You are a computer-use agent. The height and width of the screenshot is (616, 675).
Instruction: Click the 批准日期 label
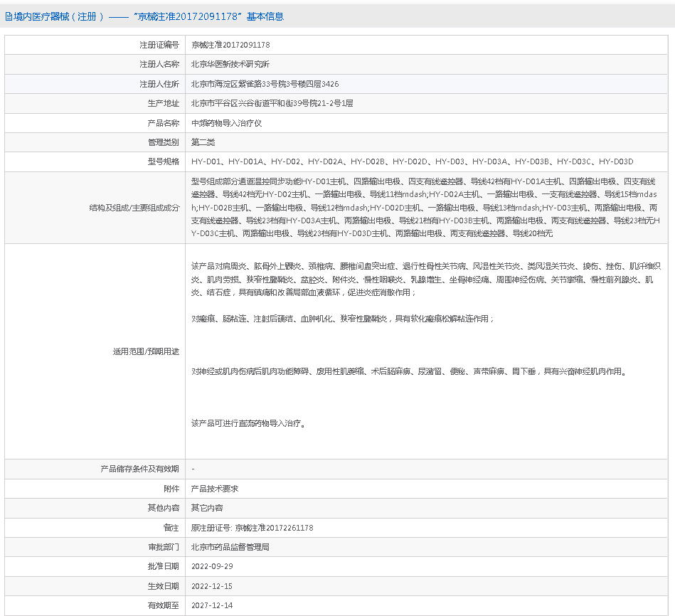click(163, 566)
